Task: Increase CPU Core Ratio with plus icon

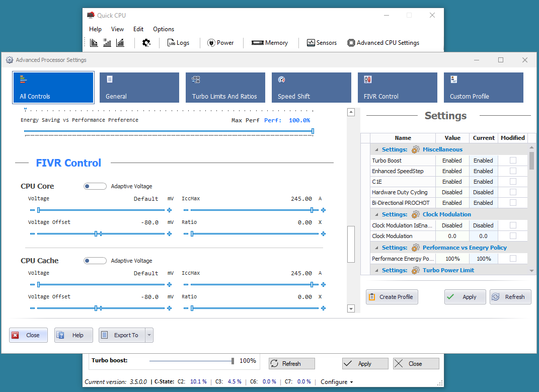Action: click(323, 234)
